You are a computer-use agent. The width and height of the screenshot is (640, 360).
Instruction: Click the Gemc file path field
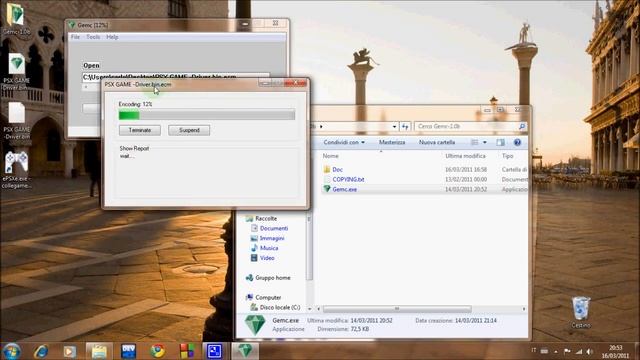[x=176, y=76]
